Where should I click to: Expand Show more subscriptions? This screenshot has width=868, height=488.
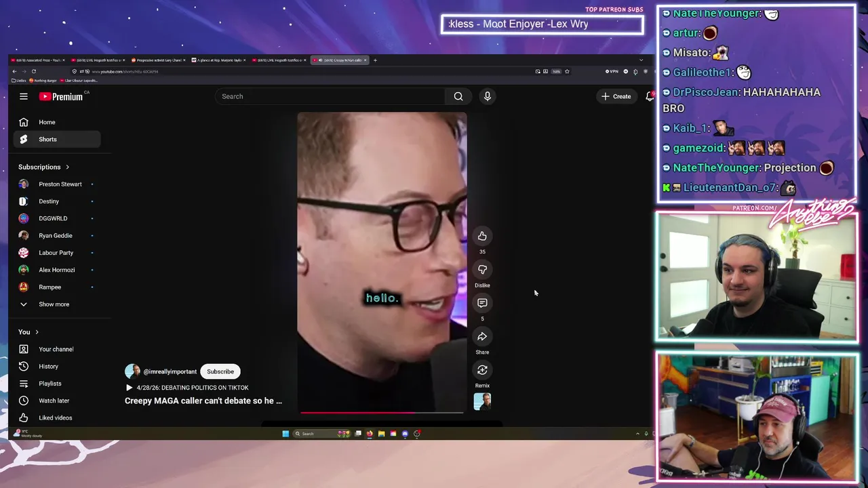pos(57,304)
